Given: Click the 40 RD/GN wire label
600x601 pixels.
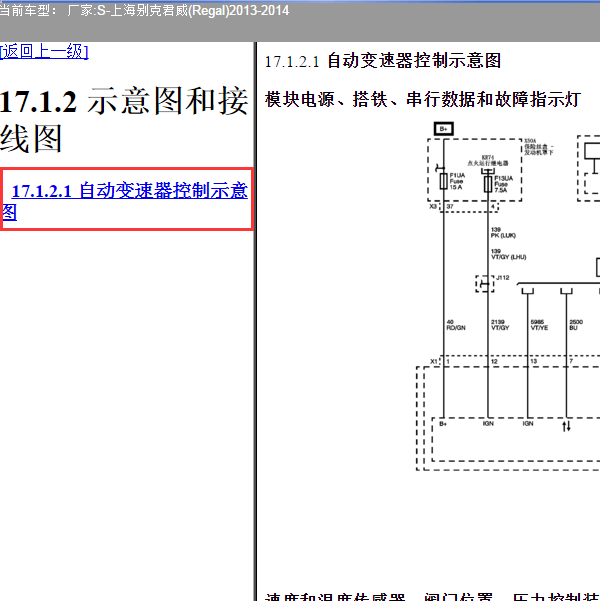Looking at the screenshot, I should point(456,325).
